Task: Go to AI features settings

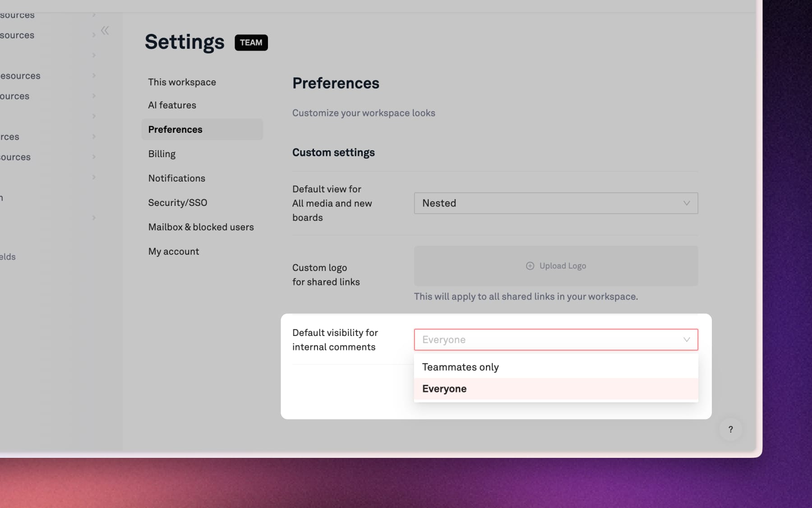Action: 172,105
